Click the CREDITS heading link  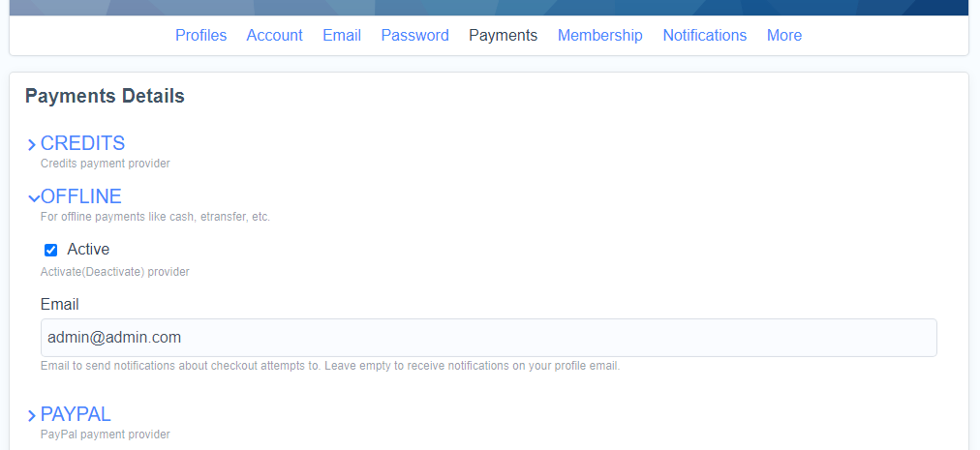point(82,143)
